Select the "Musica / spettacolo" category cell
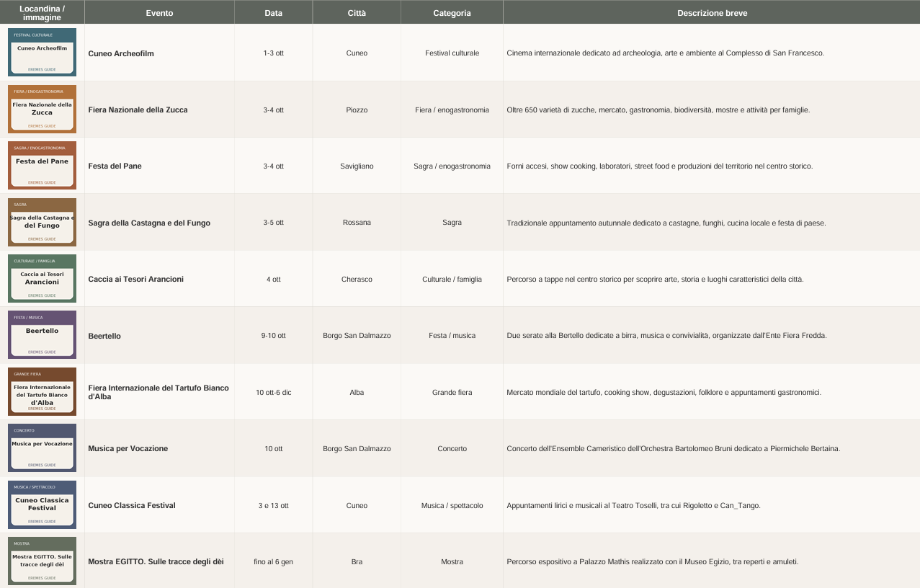The height and width of the screenshot is (588, 920). (x=452, y=505)
